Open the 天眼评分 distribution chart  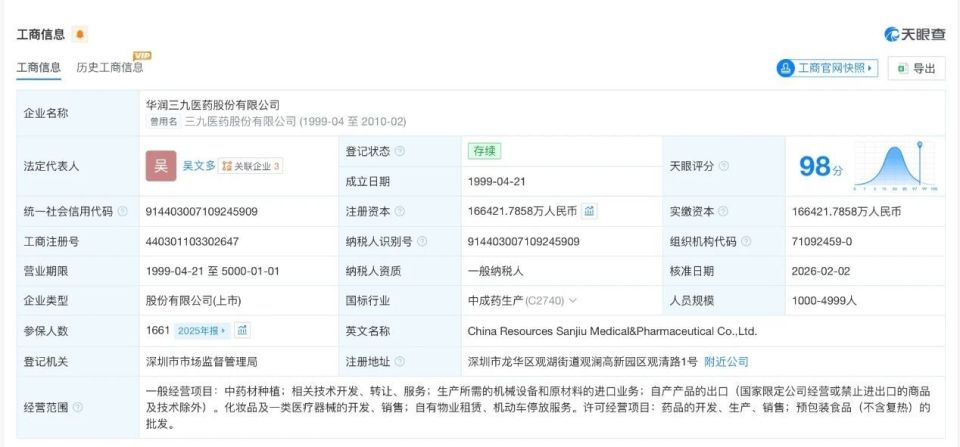click(894, 165)
